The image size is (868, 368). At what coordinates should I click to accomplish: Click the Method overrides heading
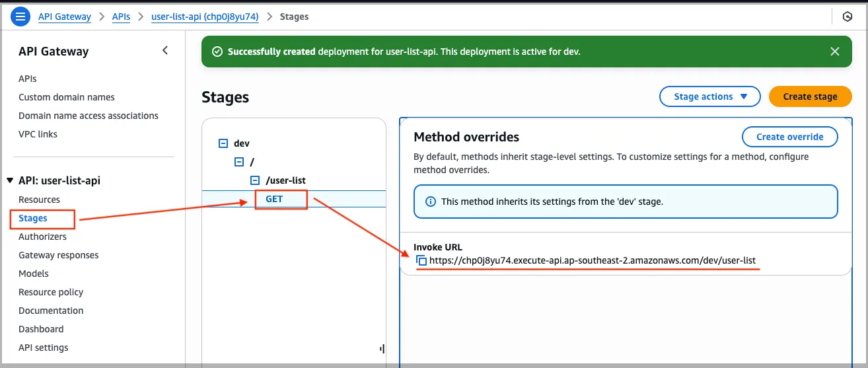[x=466, y=137]
